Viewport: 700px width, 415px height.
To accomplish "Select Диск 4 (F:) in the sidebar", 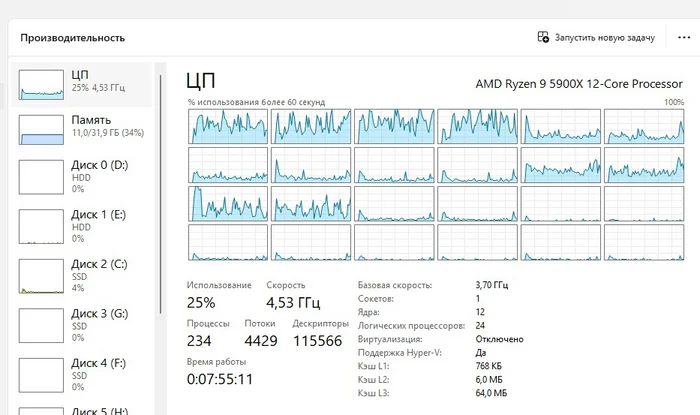I will (81, 375).
